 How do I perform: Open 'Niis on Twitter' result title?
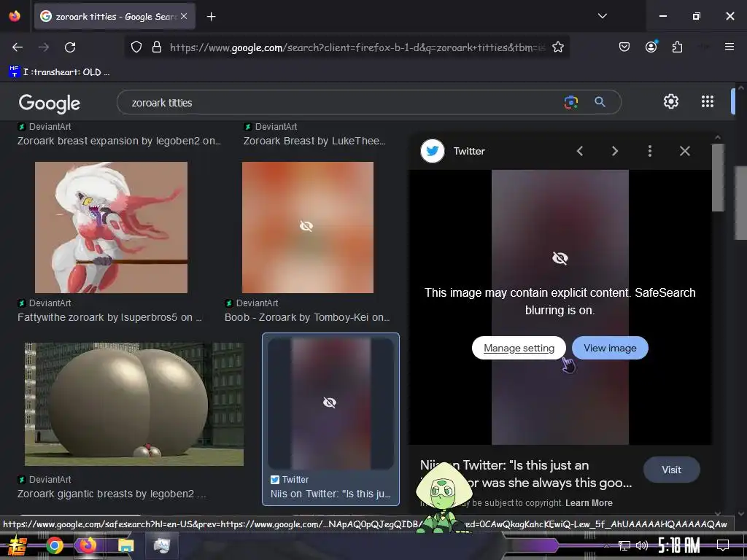(330, 494)
